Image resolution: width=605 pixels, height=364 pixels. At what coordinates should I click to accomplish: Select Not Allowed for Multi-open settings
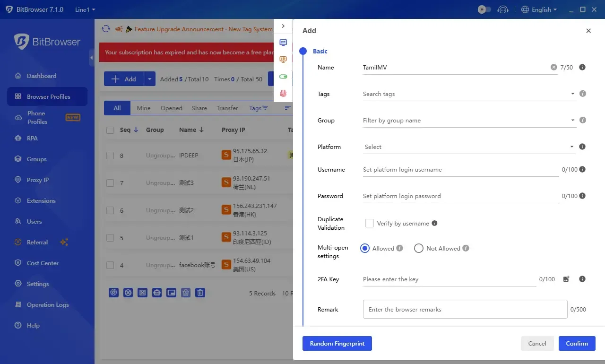pos(419,248)
